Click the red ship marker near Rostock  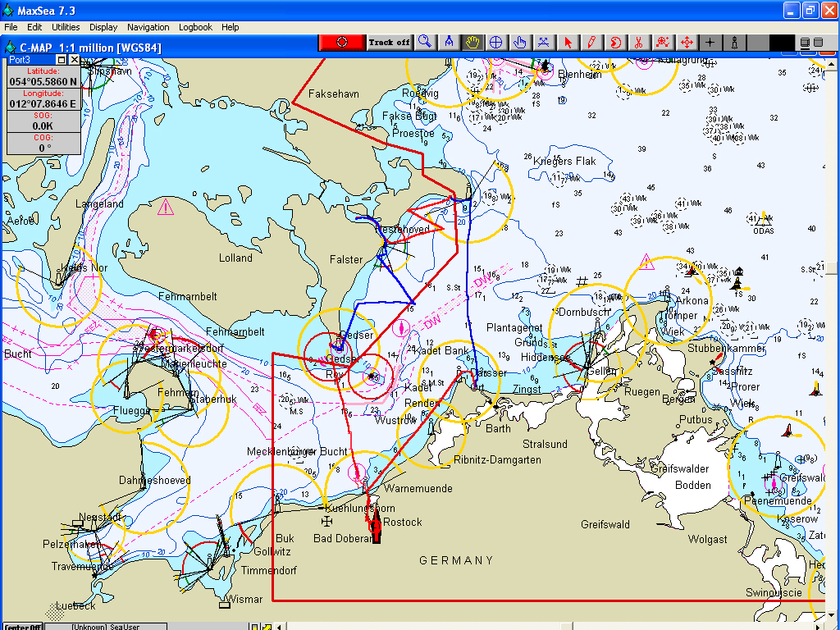tap(376, 526)
